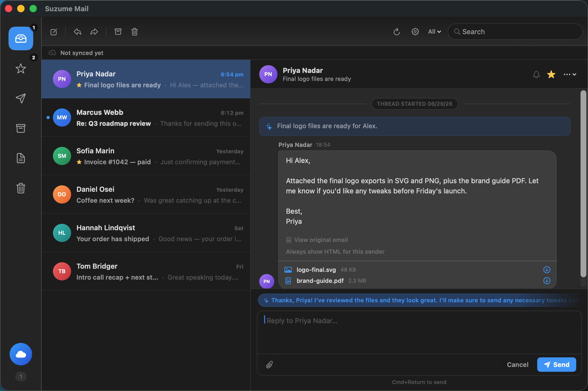The height and width of the screenshot is (391, 588).
Task: Open Marcus Webb's Q3 roadmap review email
Action: point(146,118)
